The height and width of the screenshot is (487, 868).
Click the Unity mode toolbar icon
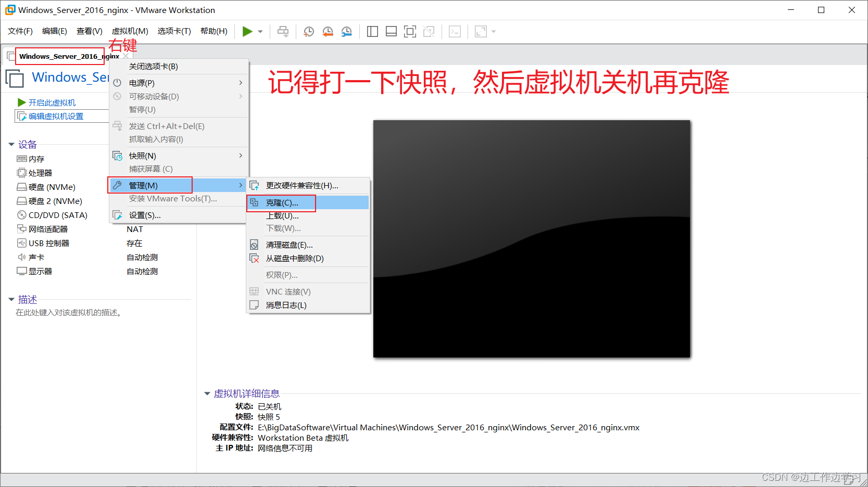click(x=429, y=32)
